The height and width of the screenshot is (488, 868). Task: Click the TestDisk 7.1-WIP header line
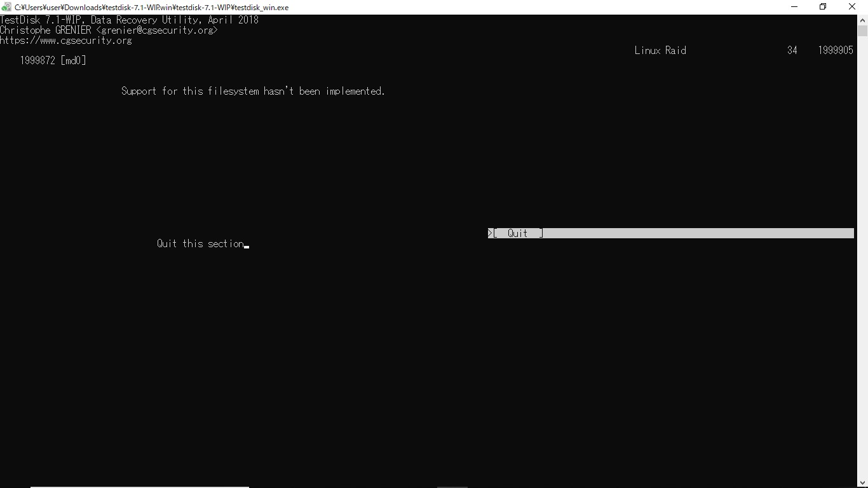pos(129,20)
